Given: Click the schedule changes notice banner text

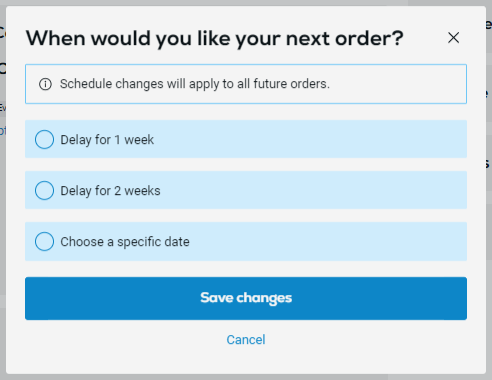Looking at the screenshot, I should [195, 84].
